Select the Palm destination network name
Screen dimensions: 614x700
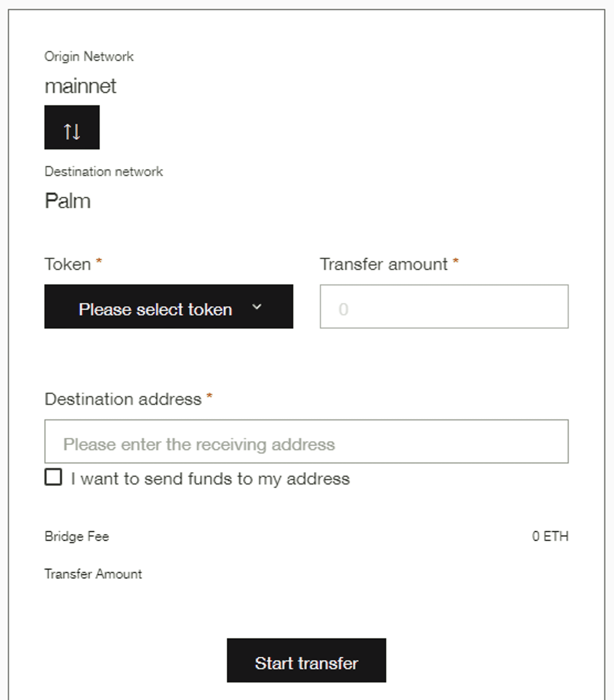click(68, 201)
